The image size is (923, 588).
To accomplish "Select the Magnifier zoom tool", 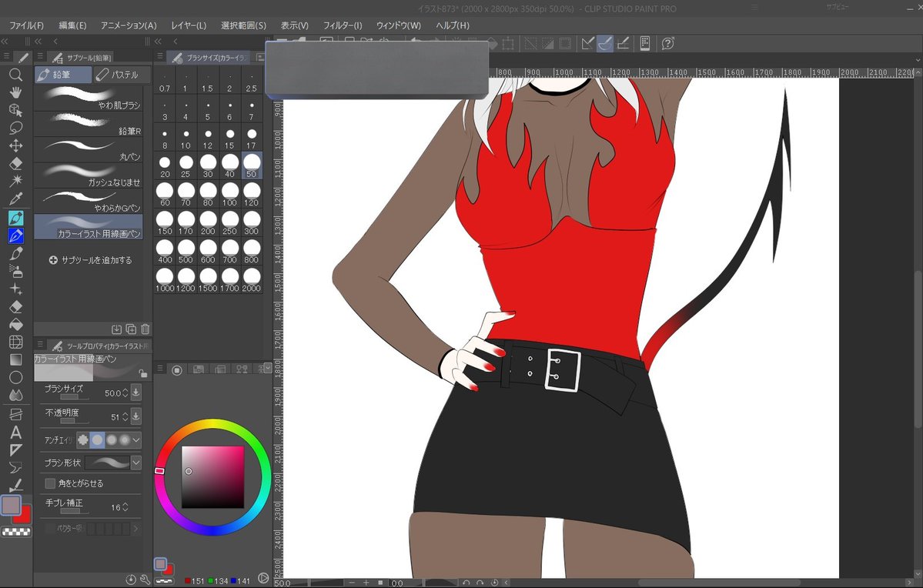I will [x=15, y=75].
